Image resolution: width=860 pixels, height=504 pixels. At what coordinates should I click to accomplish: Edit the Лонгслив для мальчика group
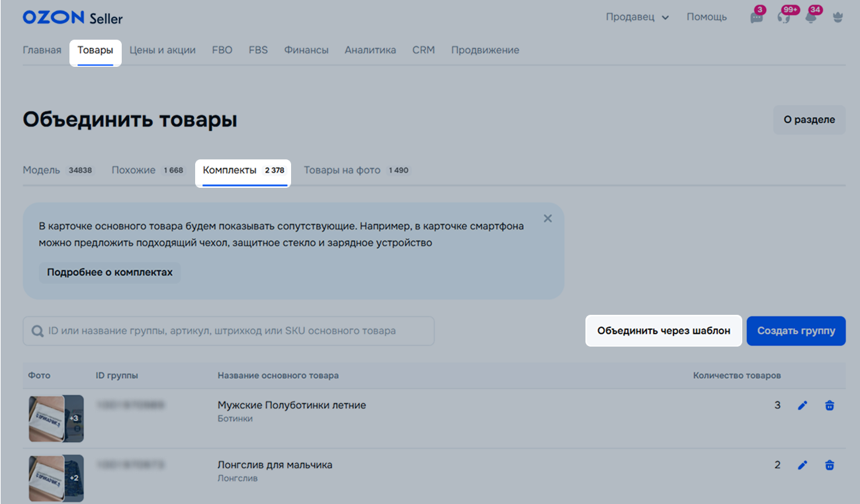point(802,465)
